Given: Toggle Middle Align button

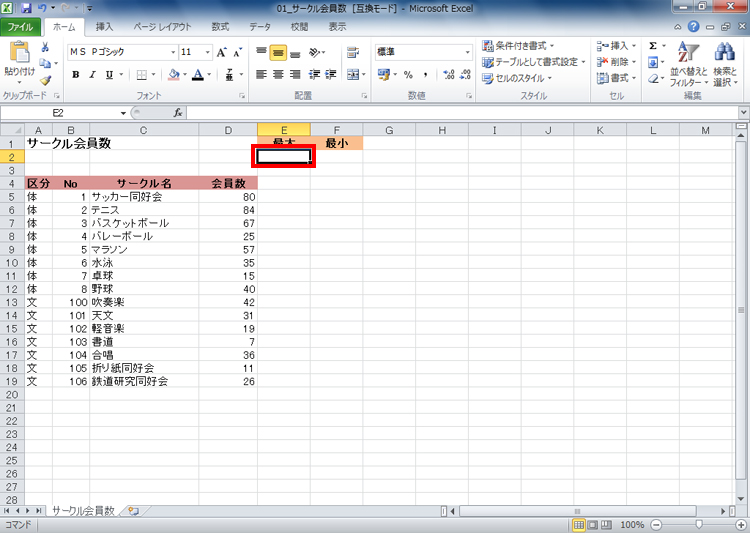Looking at the screenshot, I should (278, 52).
